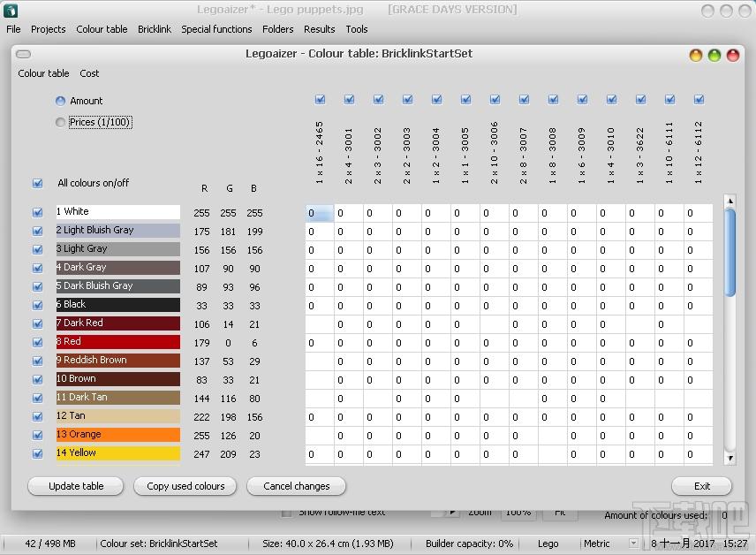Close the Colour table dialog with red button
This screenshot has height=555, width=756.
point(733,56)
